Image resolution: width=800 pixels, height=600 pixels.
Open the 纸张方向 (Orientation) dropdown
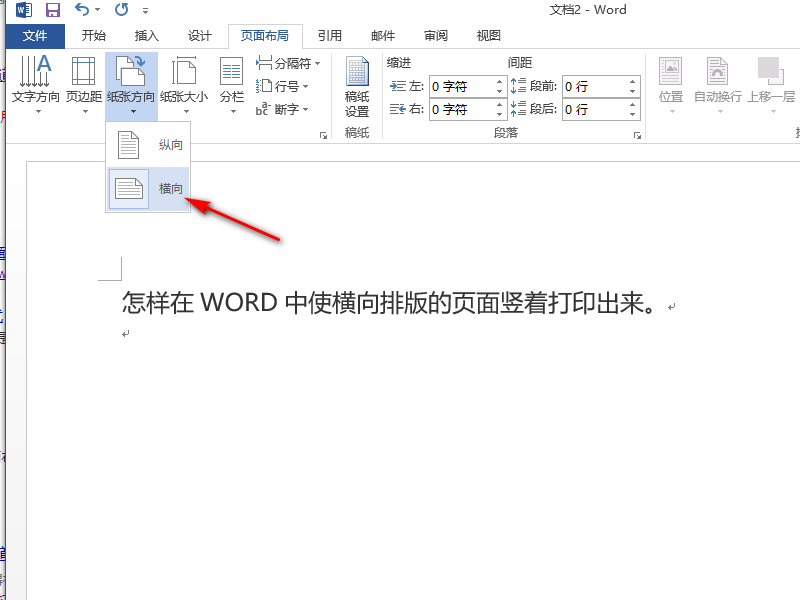(x=130, y=110)
